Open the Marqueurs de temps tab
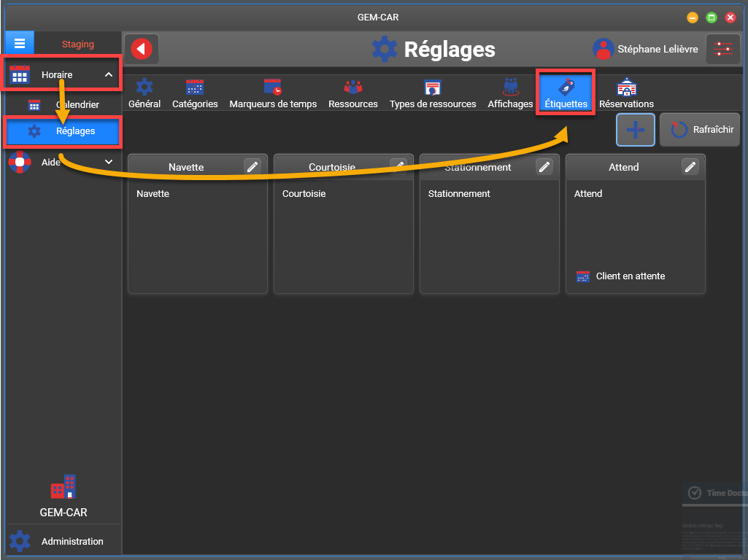Screen dimensions: 748x560 point(273,94)
